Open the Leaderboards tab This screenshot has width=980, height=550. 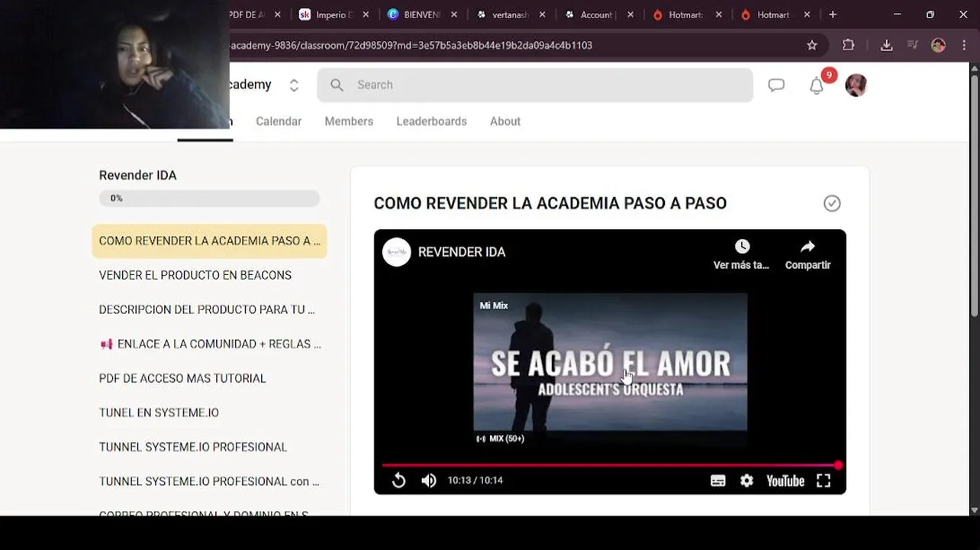(431, 121)
